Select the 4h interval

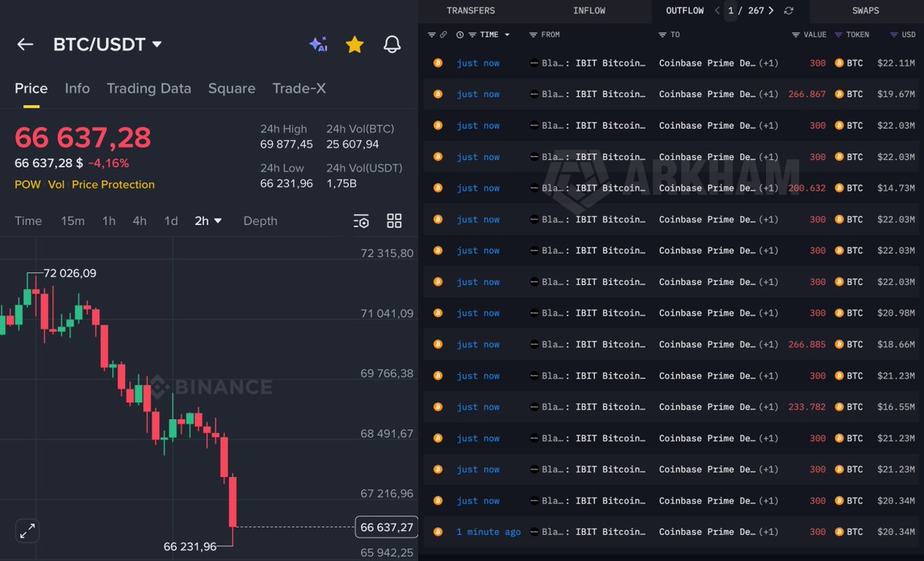139,221
